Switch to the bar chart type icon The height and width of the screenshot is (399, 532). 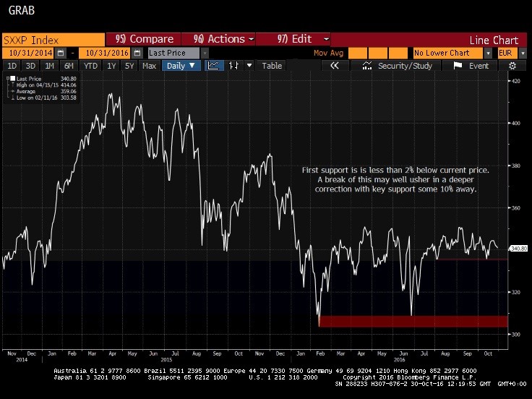click(x=233, y=66)
